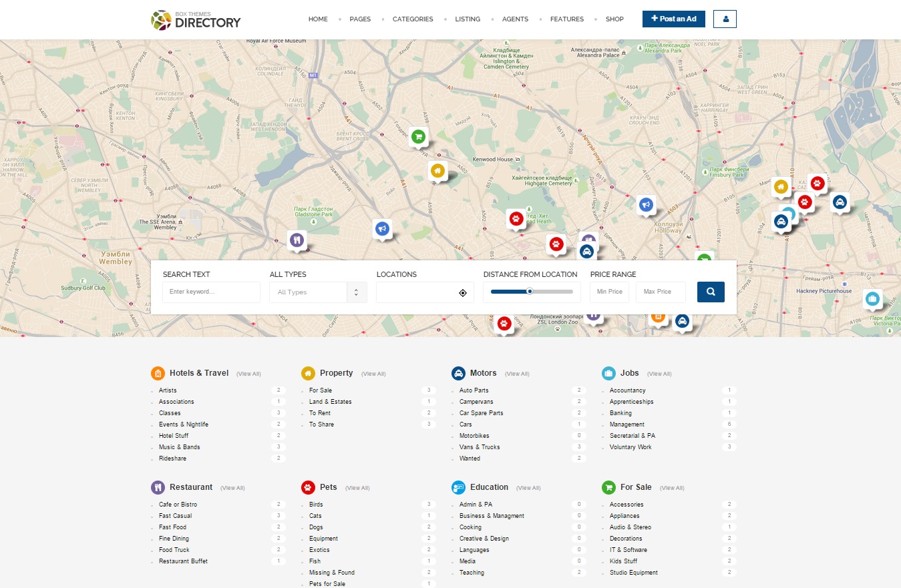The width and height of the screenshot is (901, 588).
Task: Open the Missing & Found subcategory
Action: (x=332, y=573)
